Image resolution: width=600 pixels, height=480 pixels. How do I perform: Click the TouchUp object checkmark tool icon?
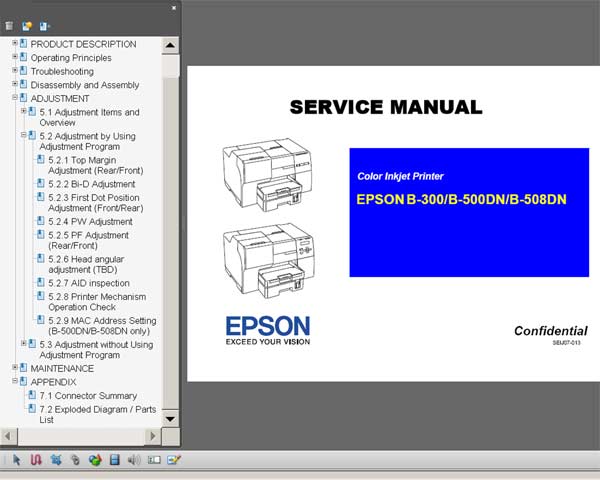[x=174, y=460]
